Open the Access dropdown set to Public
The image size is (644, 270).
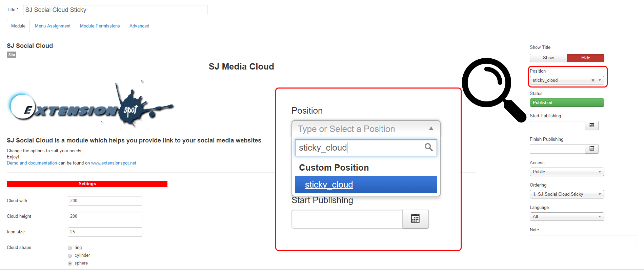567,172
